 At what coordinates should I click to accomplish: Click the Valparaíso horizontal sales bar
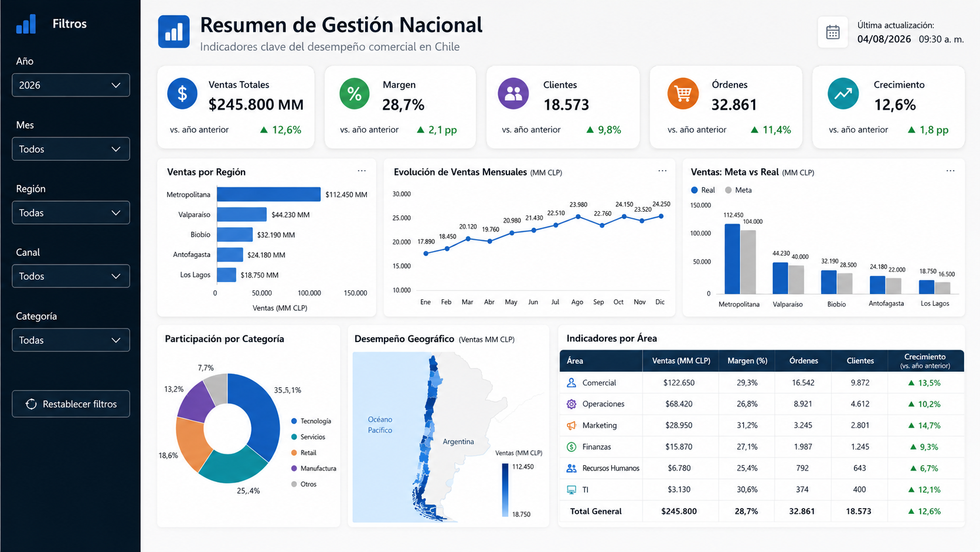pyautogui.click(x=241, y=215)
